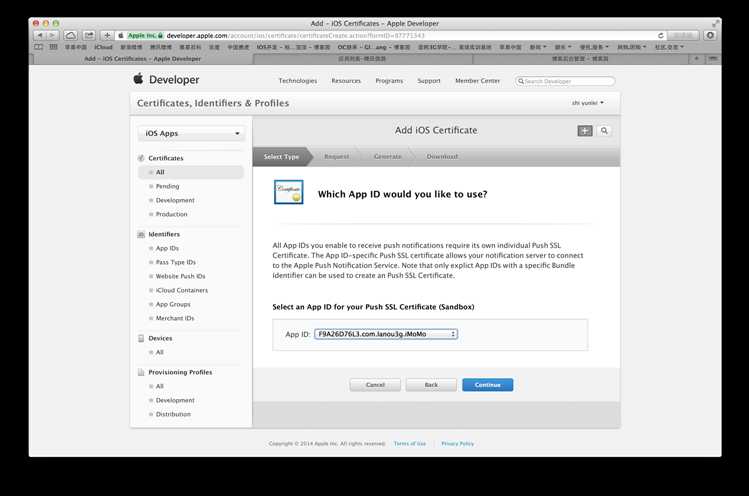Open the account name dropdown menu

(588, 103)
